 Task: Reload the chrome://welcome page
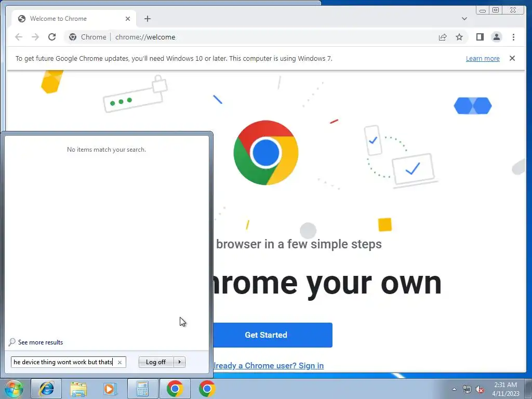52,37
